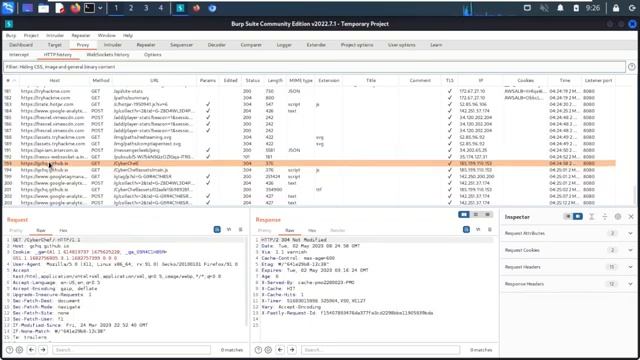Click the Request panel search field
This screenshot has height=360, width=640.
(131, 350)
